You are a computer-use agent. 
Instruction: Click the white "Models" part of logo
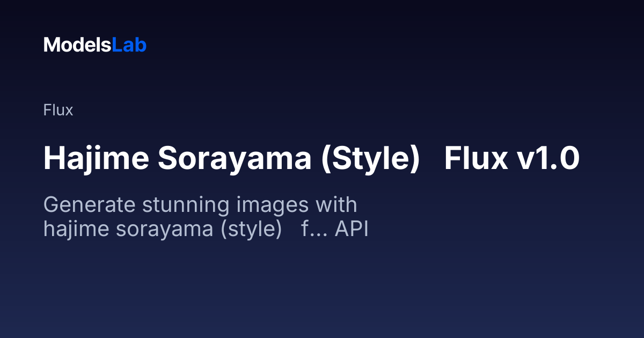(x=77, y=45)
